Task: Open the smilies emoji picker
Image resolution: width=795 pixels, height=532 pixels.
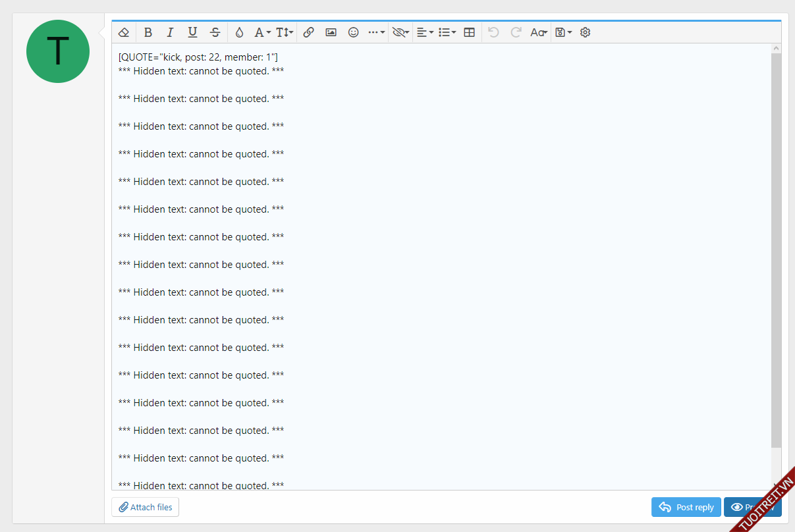Action: coord(354,32)
